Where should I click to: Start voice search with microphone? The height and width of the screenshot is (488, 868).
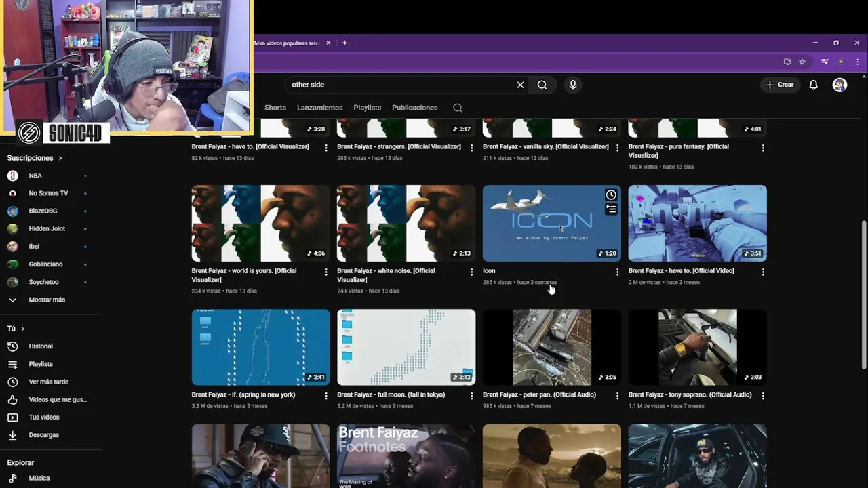pos(573,85)
